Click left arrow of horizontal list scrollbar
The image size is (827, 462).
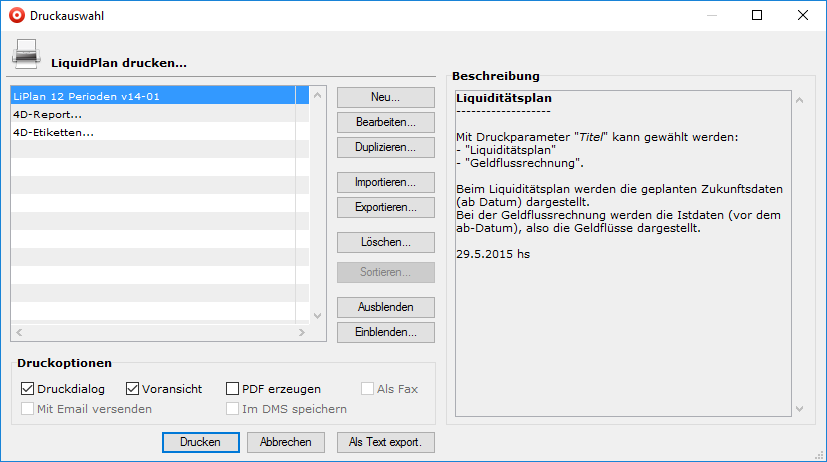pos(18,331)
